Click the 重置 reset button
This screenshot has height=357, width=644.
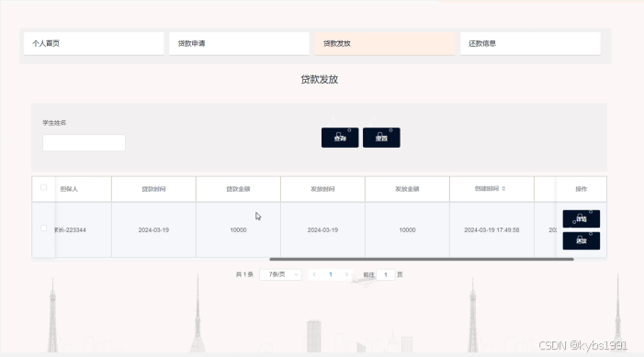point(381,138)
